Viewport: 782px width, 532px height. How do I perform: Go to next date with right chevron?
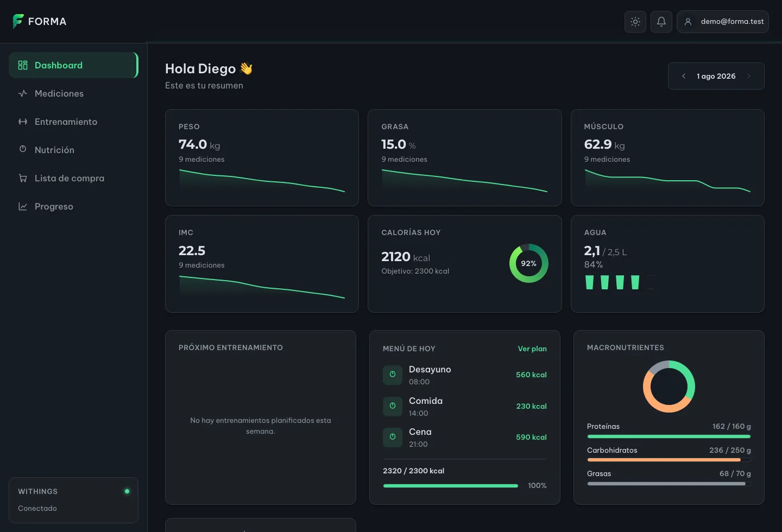(x=749, y=76)
